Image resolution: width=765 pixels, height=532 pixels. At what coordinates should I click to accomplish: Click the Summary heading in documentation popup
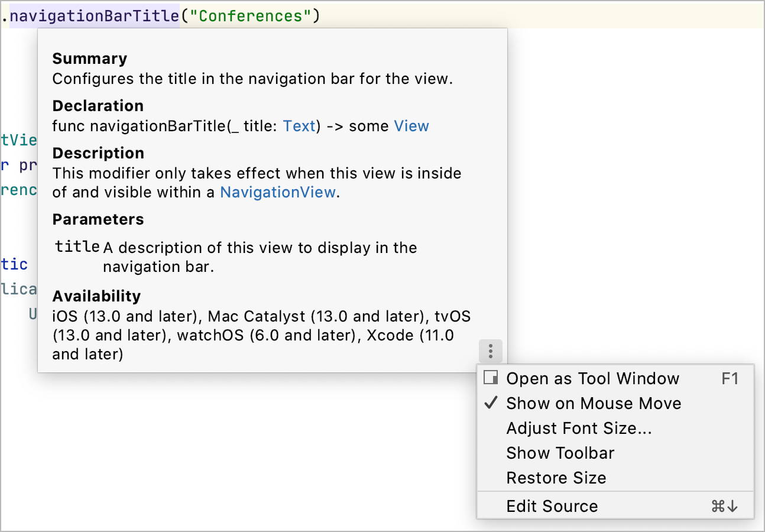point(89,59)
